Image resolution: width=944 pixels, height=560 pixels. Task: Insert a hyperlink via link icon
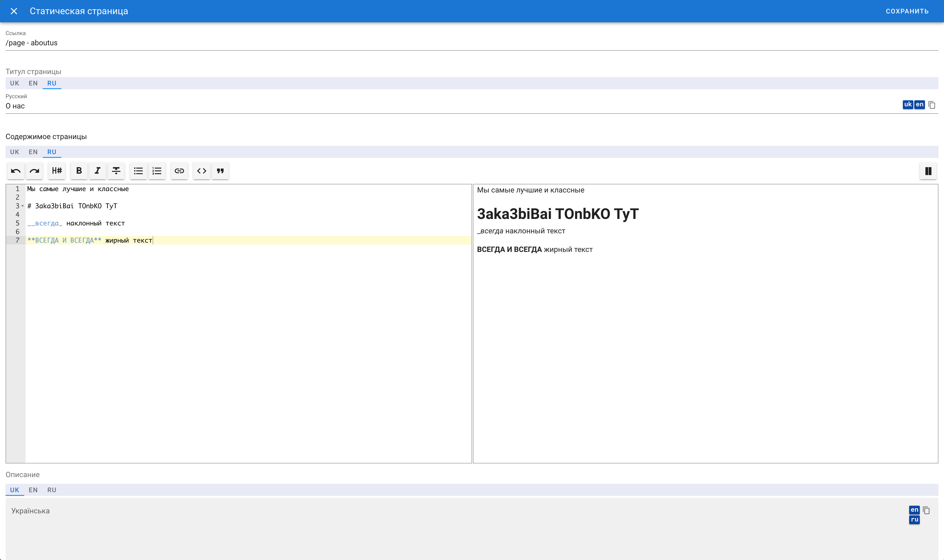(x=179, y=171)
